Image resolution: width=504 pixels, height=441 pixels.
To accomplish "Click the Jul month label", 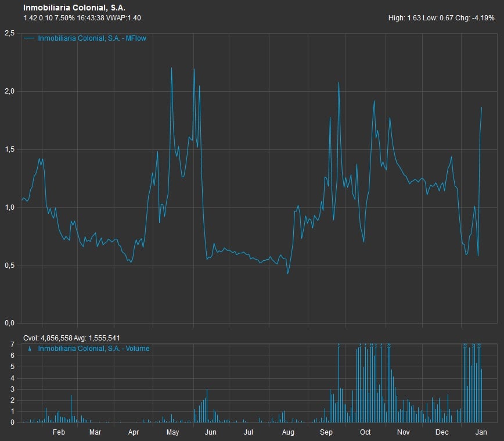I will click(249, 432).
